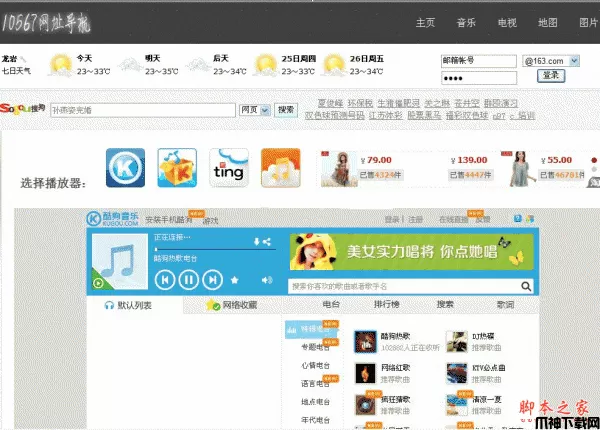Click the share icon in player
This screenshot has width=600, height=430.
tap(267, 241)
